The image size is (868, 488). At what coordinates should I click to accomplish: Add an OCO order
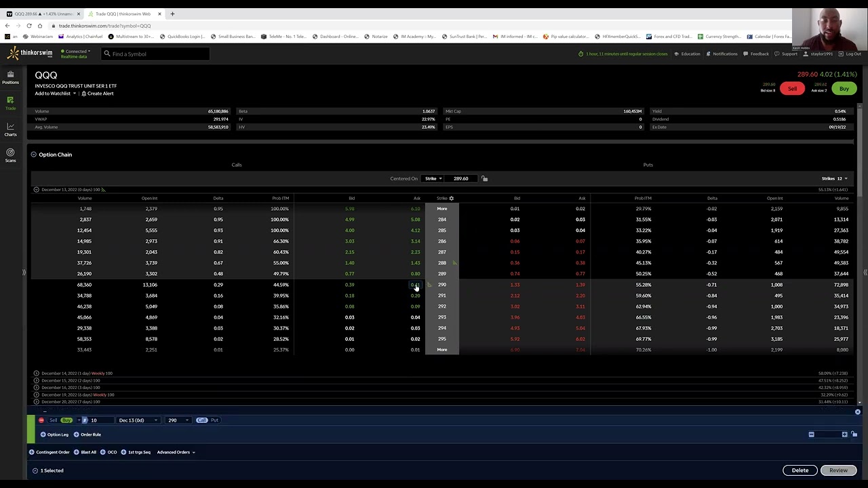[x=108, y=452]
